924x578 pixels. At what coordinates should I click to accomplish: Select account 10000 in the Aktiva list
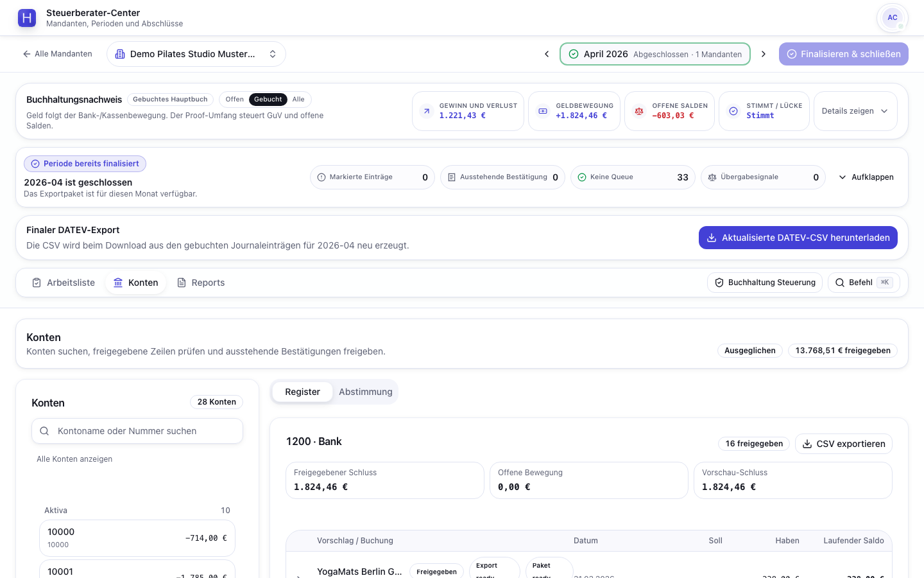[x=137, y=538]
